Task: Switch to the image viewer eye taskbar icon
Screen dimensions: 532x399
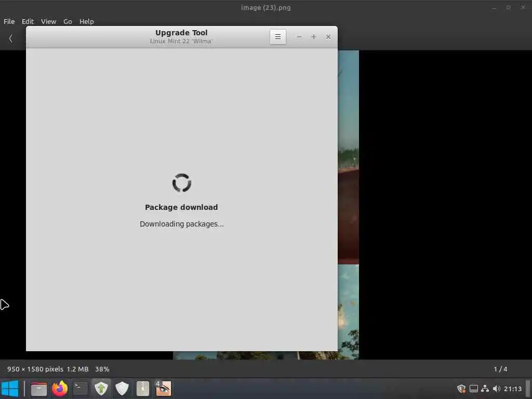Action: [x=163, y=389]
